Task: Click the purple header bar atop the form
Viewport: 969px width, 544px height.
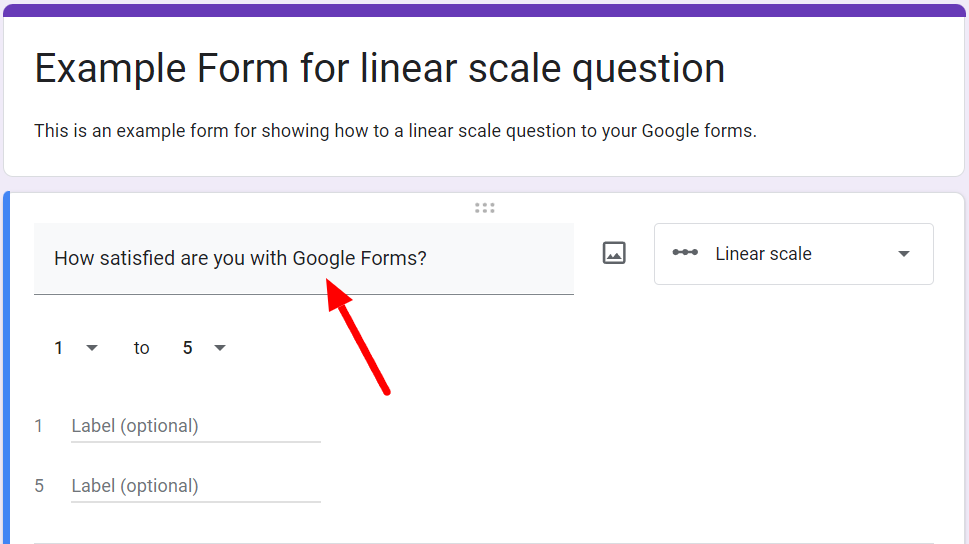Action: [x=484, y=10]
